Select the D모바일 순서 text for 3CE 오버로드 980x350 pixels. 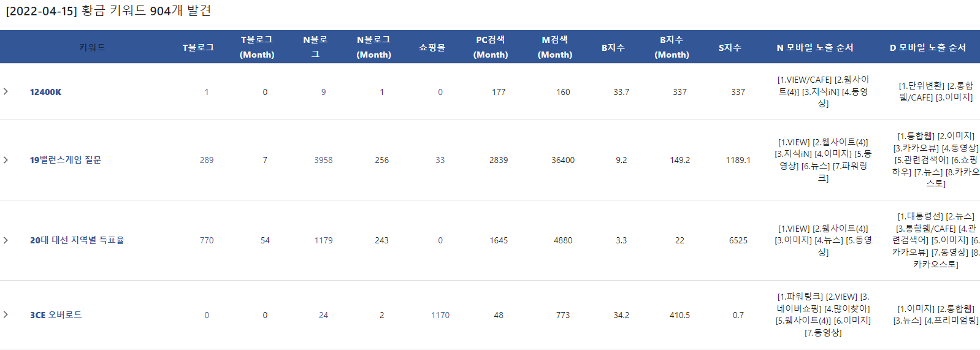[936, 314]
